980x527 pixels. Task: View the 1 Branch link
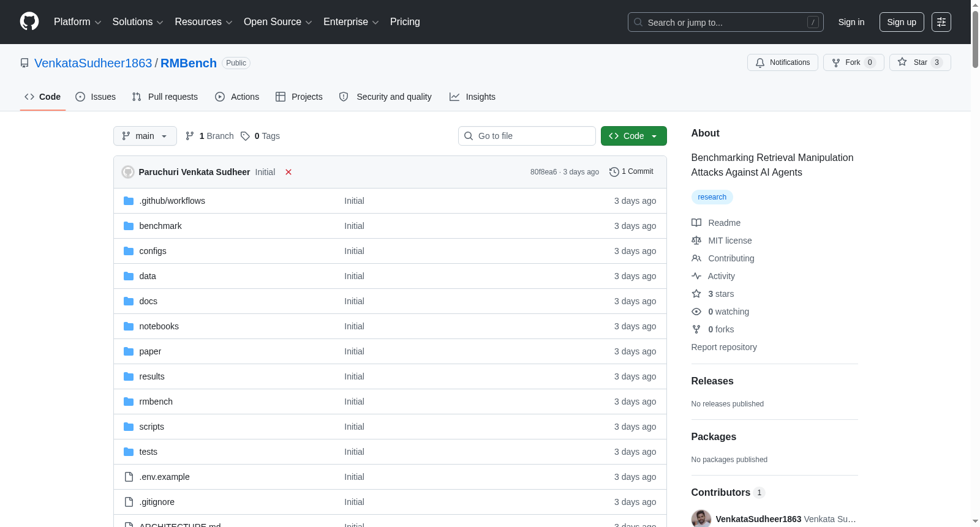tap(209, 136)
